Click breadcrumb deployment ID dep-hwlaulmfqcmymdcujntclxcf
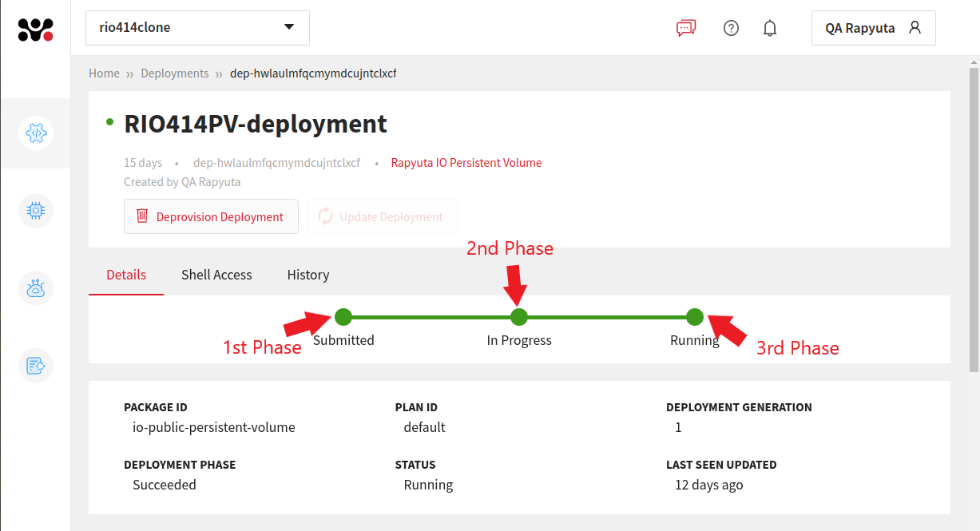Image resolution: width=980 pixels, height=531 pixels. click(x=313, y=73)
